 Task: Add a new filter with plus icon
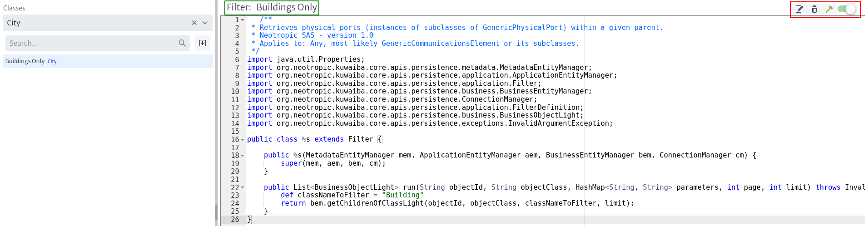203,43
